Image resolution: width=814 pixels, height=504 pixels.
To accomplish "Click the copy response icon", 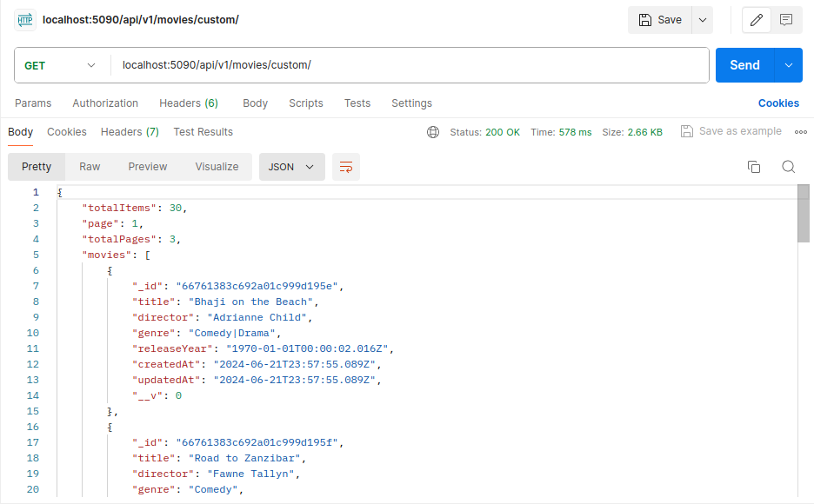I will [754, 167].
